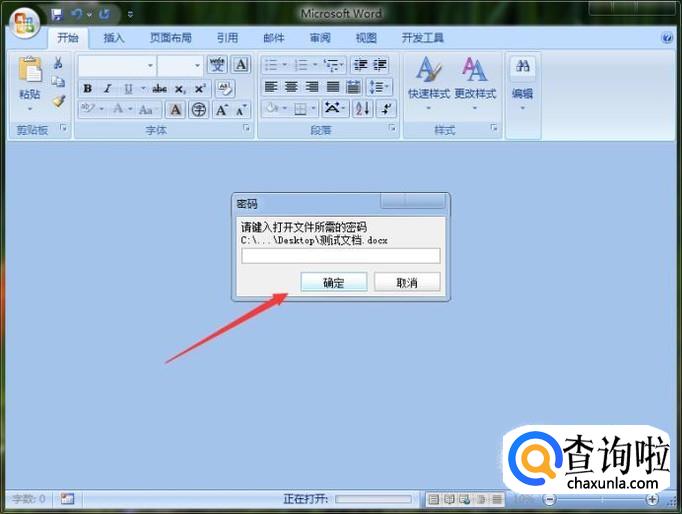Click the decrease indent icon
The width and height of the screenshot is (682, 514).
click(x=360, y=65)
